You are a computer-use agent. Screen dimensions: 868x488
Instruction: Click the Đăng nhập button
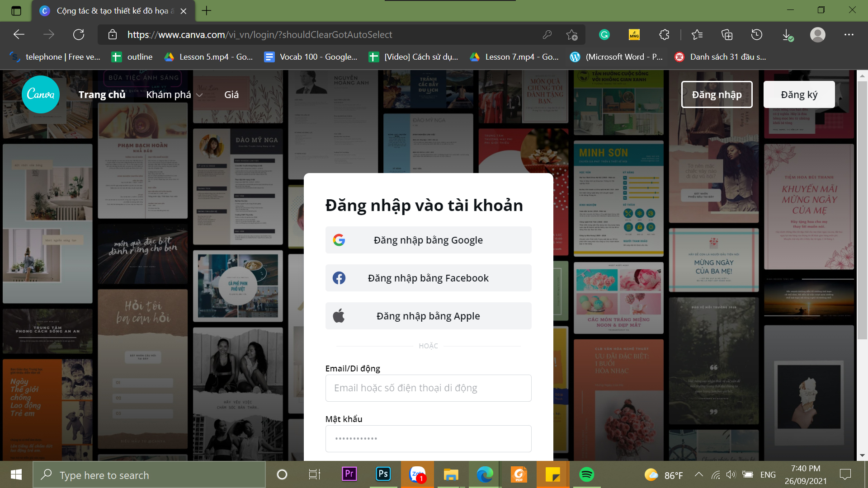point(717,94)
